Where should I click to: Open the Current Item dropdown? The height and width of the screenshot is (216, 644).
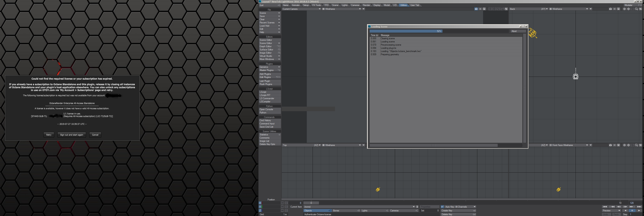359,207
